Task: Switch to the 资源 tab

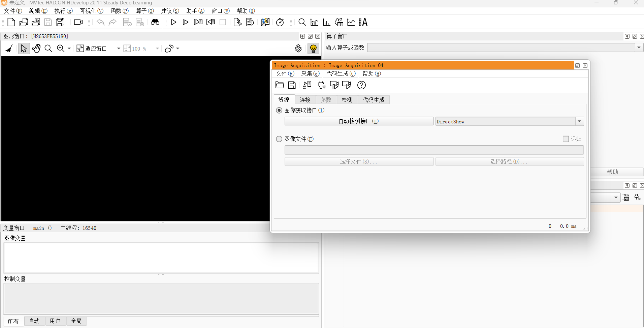Action: 284,99
